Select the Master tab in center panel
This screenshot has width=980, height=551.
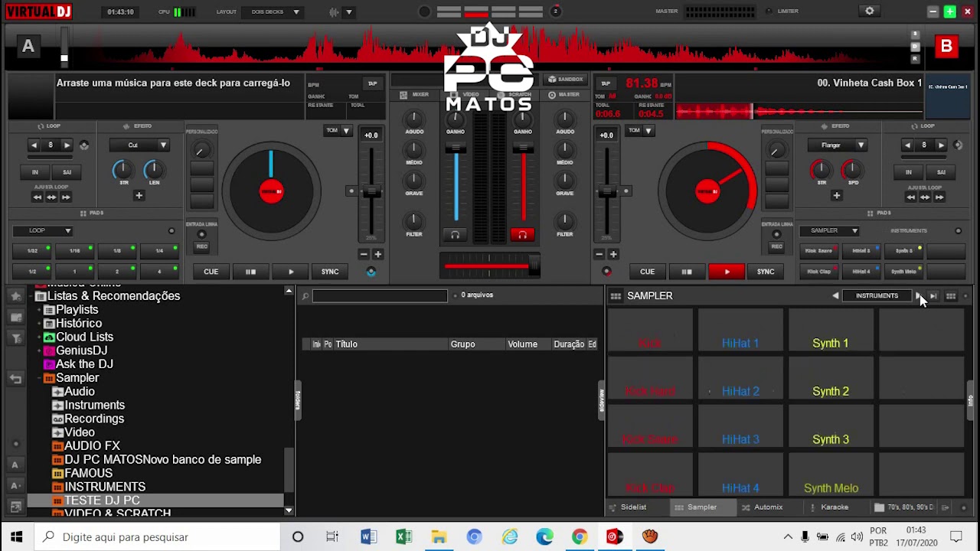[564, 95]
